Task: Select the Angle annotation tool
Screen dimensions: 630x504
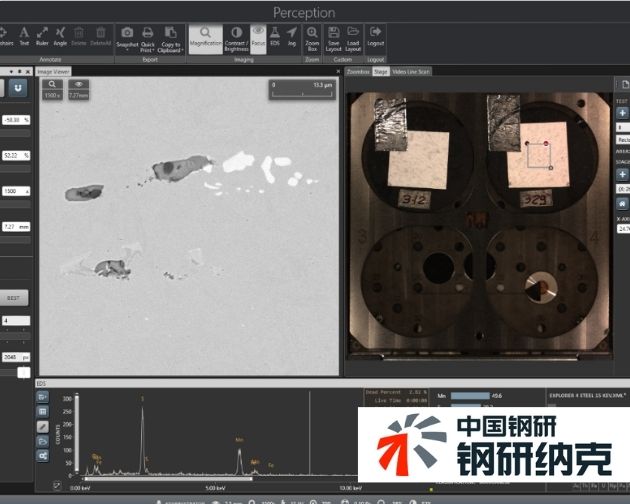Action: 60,36
